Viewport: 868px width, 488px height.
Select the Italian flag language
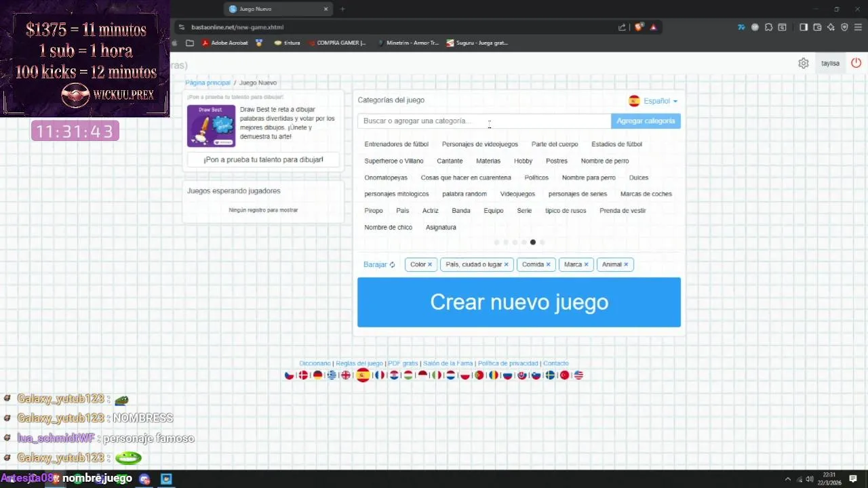pos(437,375)
